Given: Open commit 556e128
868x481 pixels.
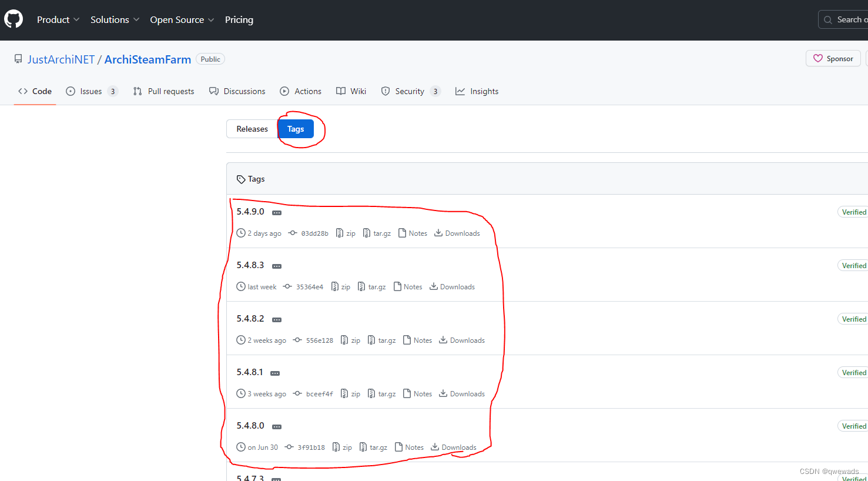Looking at the screenshot, I should (x=313, y=340).
